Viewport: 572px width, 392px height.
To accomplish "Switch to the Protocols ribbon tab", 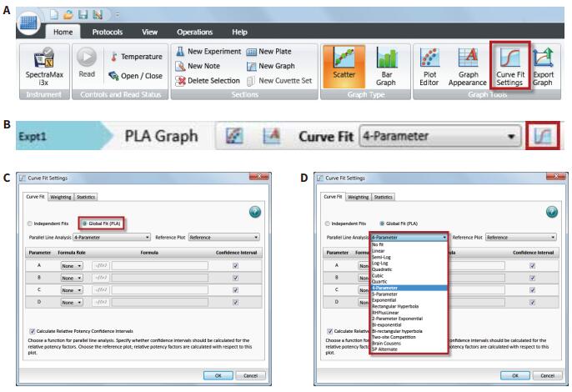I will click(x=108, y=33).
